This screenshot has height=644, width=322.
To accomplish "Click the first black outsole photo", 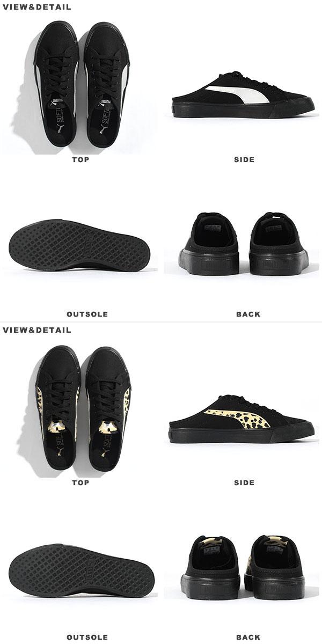I will point(80,245).
